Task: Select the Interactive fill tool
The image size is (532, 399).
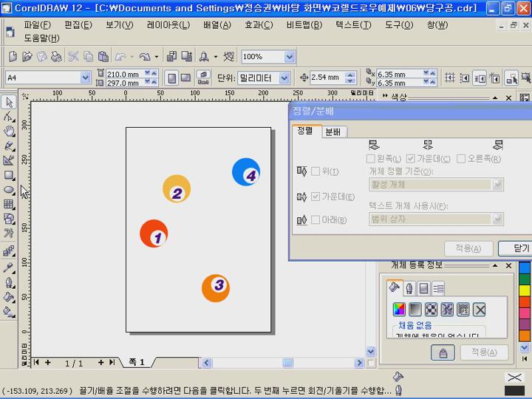Action: pyautogui.click(x=9, y=312)
